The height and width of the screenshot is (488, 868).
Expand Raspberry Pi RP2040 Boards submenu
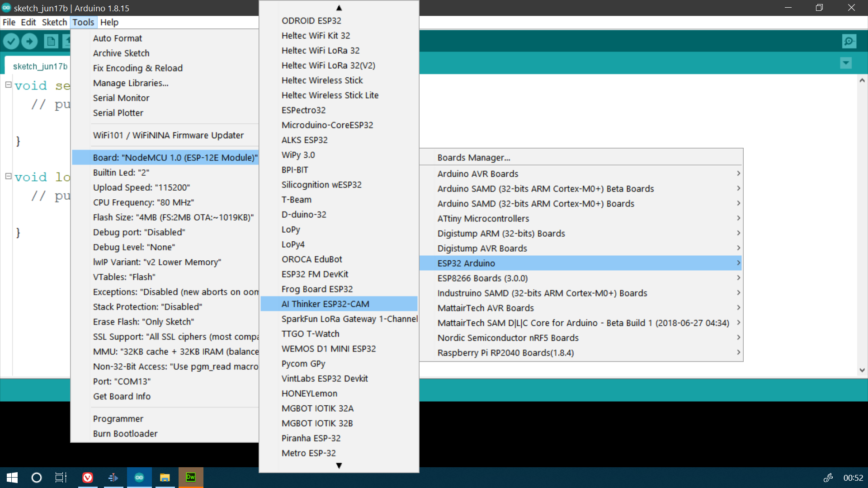pyautogui.click(x=581, y=353)
